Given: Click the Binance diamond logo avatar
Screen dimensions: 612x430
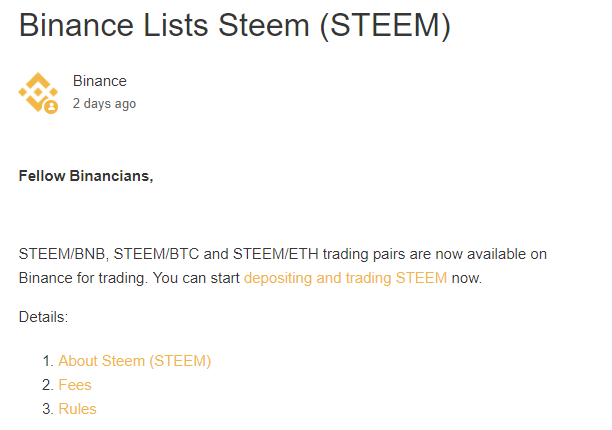Looking at the screenshot, I should [38, 92].
